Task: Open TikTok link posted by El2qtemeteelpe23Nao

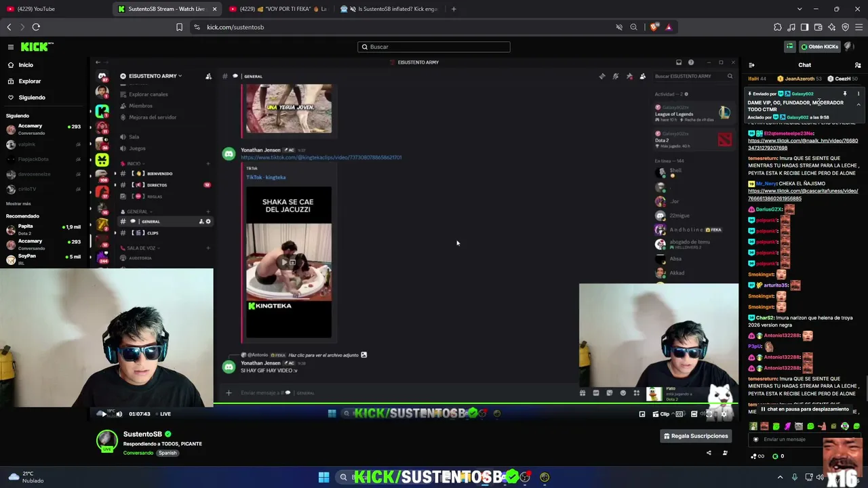Action: (803, 144)
